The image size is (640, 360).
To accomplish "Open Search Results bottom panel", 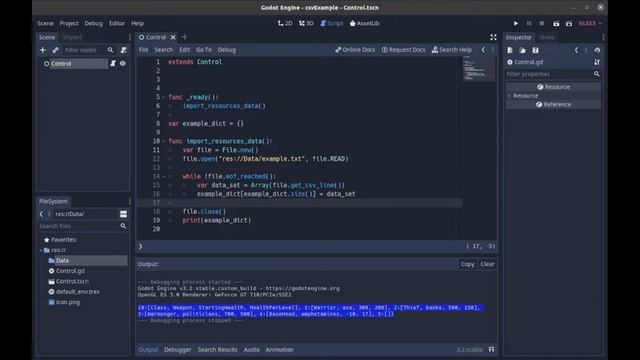I will [x=217, y=350].
